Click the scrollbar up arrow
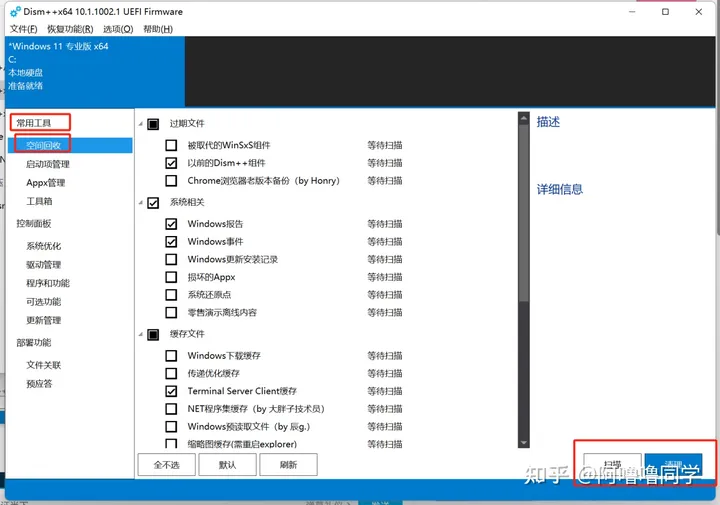 point(523,118)
